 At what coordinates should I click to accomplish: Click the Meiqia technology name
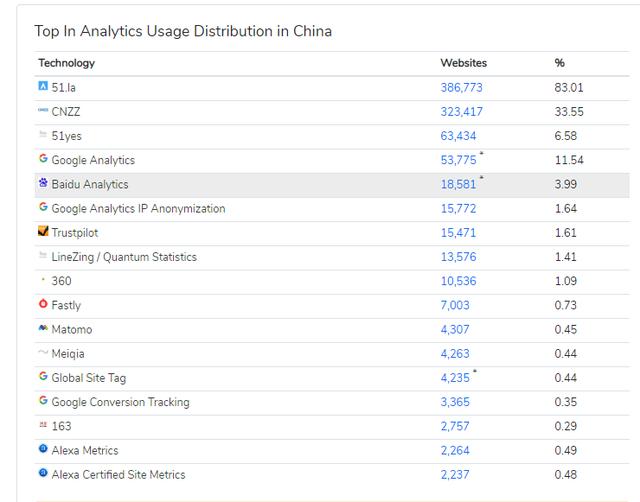tap(68, 353)
